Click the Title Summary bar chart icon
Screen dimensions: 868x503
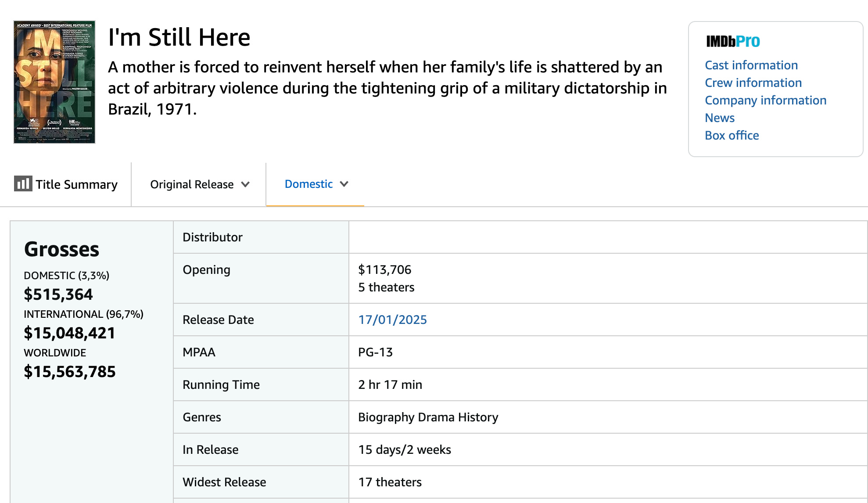coord(23,183)
